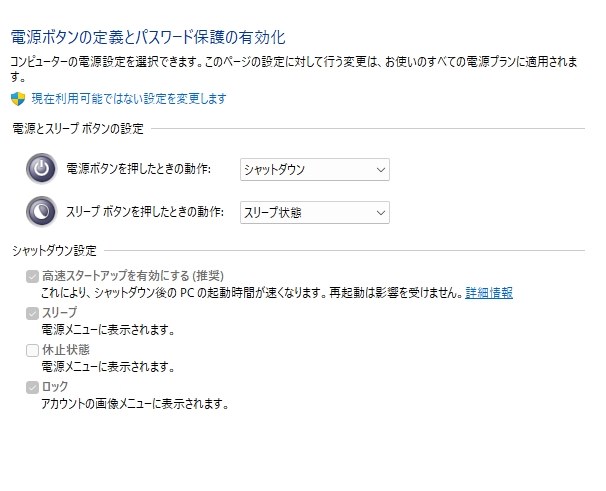
Task: Open the スリープ状態 sleep button dropdown
Action: coord(315,212)
